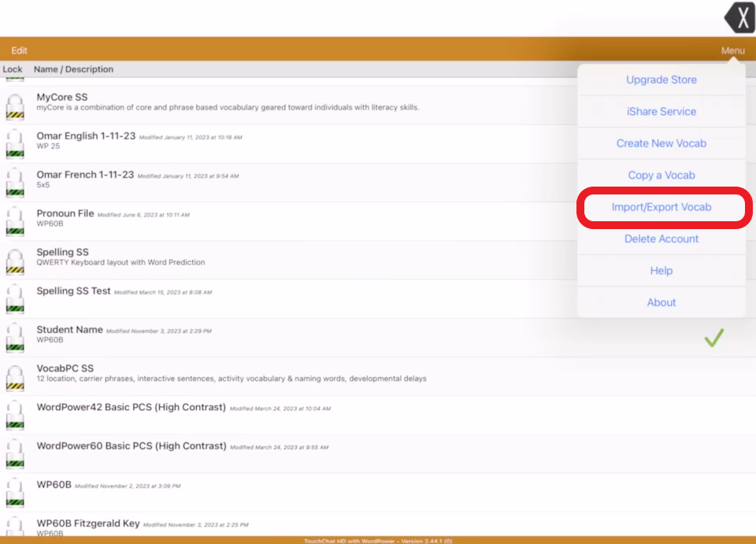This screenshot has width=756, height=544.
Task: Click the Spelling SS Test lock icon
Action: tap(15, 298)
